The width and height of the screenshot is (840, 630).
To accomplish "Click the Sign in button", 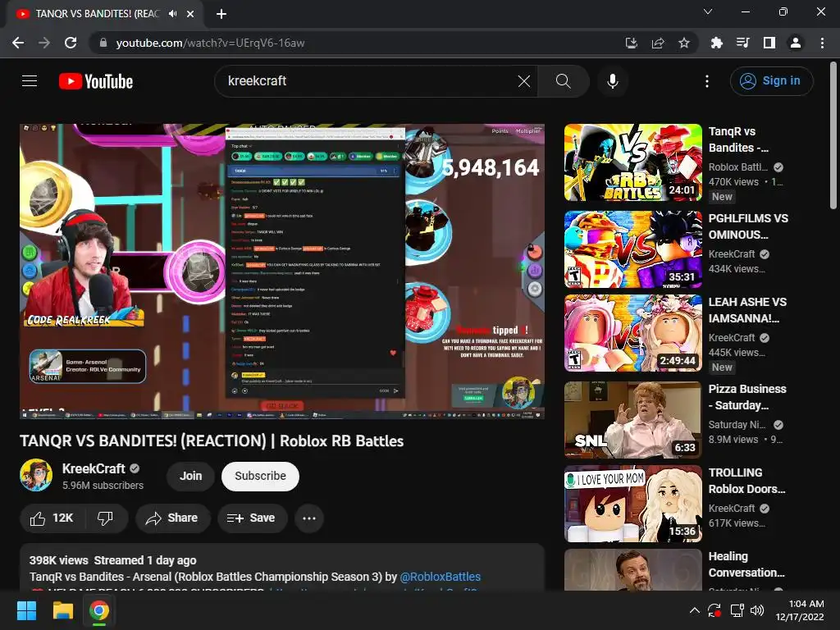I will (771, 81).
